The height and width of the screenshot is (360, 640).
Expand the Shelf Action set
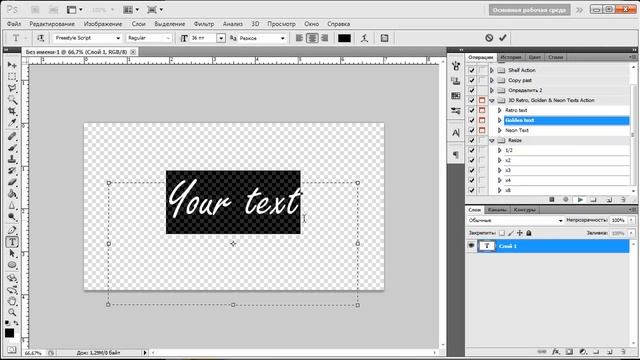pyautogui.click(x=492, y=70)
